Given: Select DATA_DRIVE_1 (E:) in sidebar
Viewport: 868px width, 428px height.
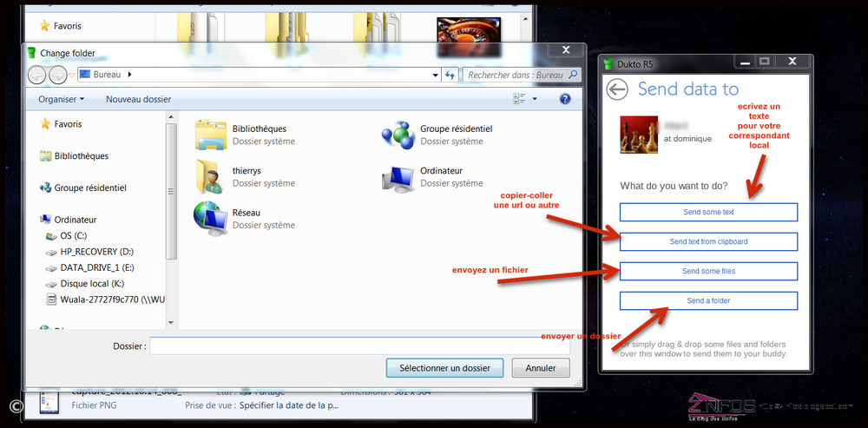Looking at the screenshot, I should [97, 268].
